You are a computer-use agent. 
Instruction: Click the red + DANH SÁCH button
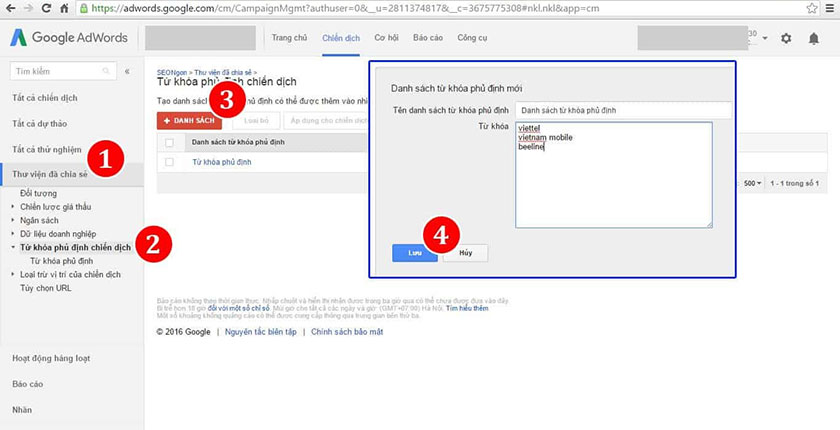tap(189, 120)
